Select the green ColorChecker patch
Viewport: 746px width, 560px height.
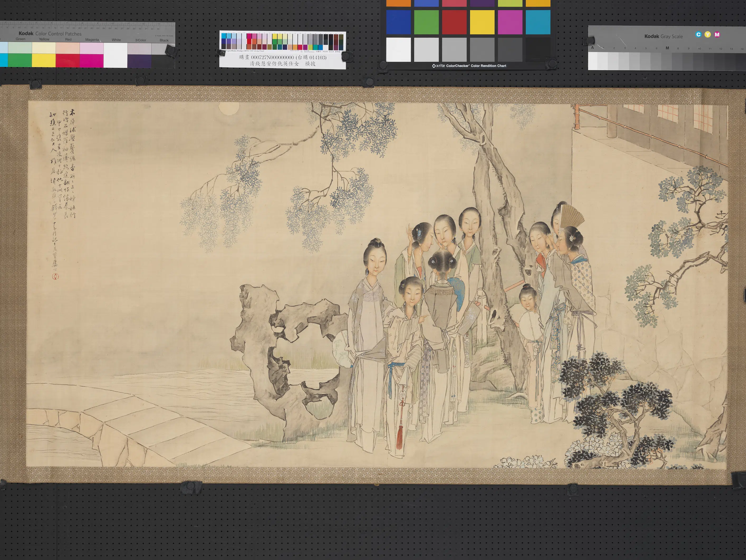[x=426, y=22]
